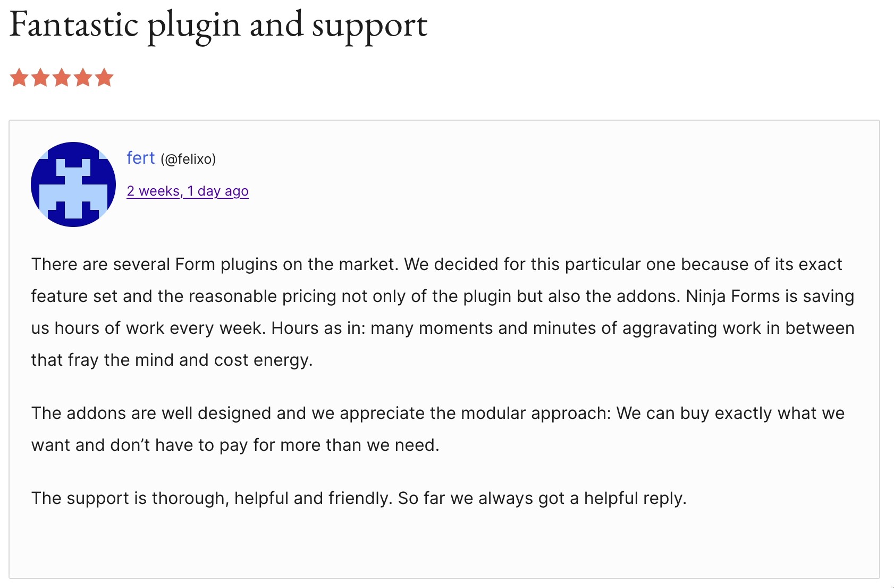
Task: Click 'So far we always got a helpful reply.'
Action: click(x=542, y=498)
